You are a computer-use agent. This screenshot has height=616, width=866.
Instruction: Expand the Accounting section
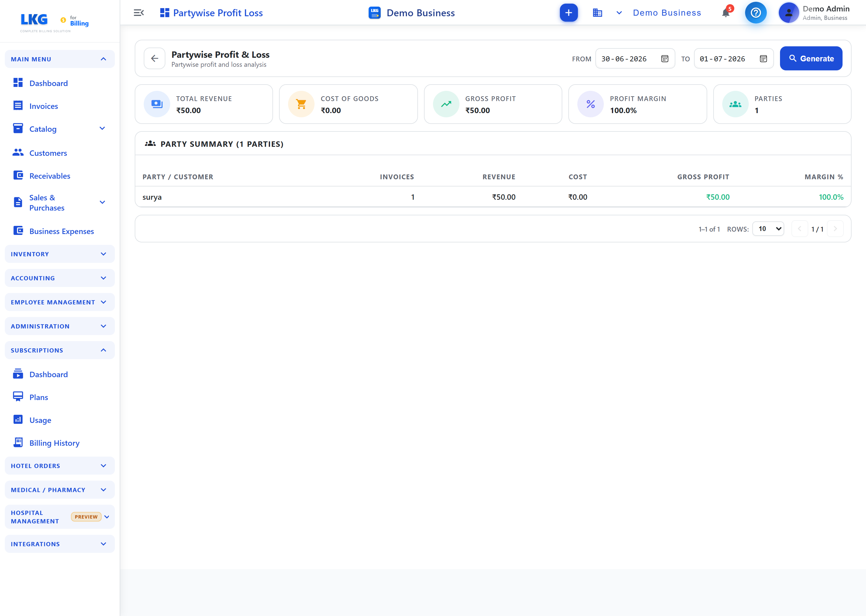click(60, 278)
